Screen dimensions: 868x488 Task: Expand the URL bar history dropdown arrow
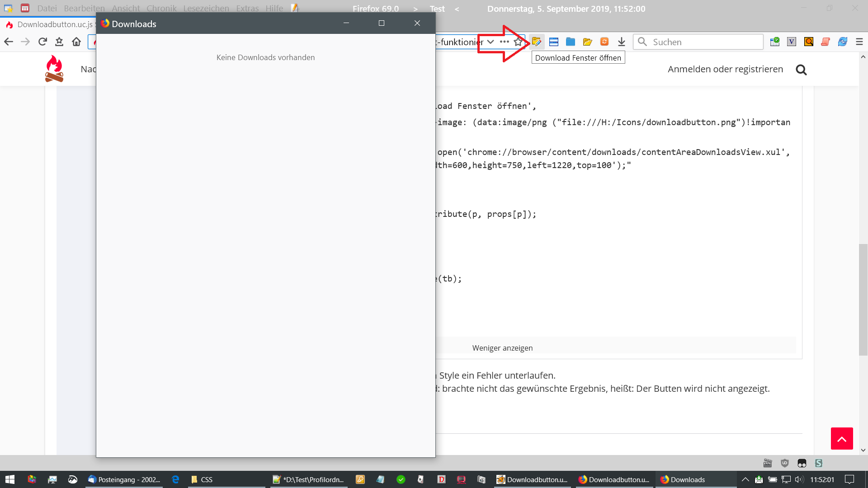click(491, 42)
